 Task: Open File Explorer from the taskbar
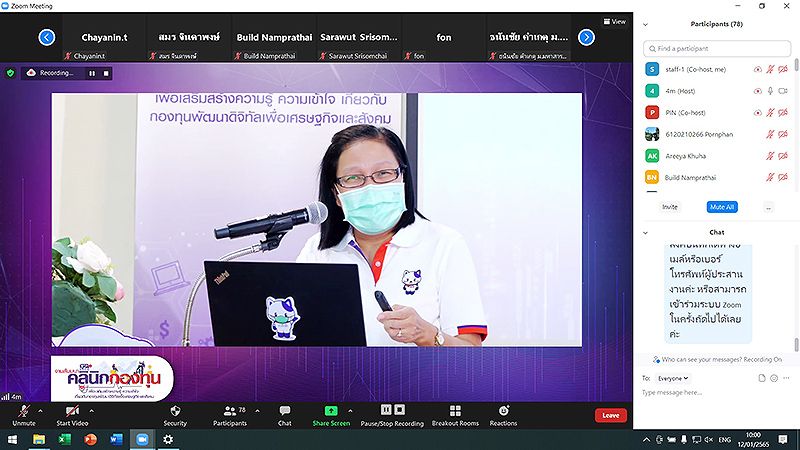click(39, 439)
